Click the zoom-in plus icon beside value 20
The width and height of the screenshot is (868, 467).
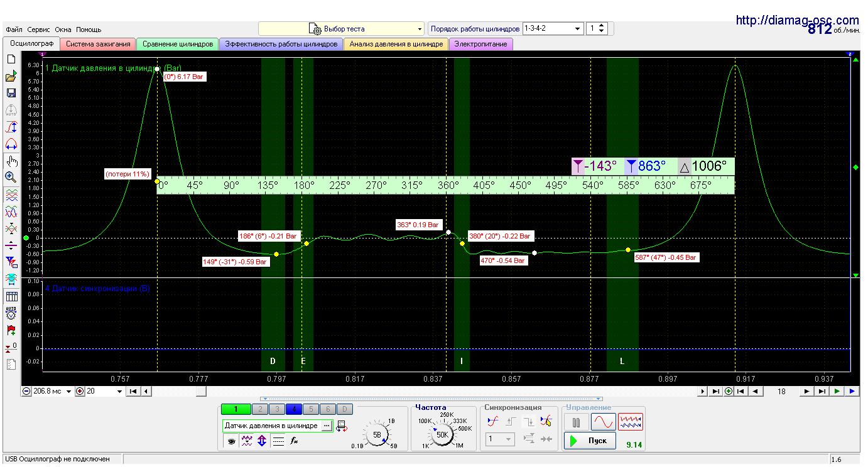[80, 391]
